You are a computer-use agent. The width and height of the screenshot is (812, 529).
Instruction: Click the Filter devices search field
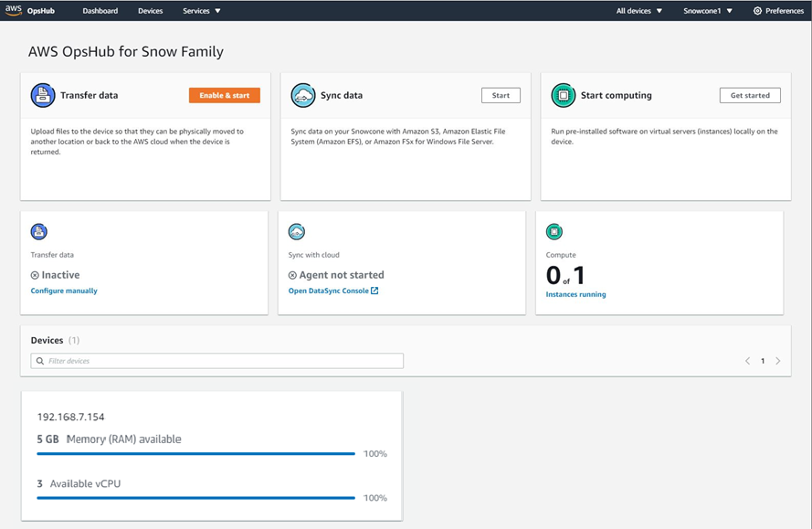(x=217, y=361)
